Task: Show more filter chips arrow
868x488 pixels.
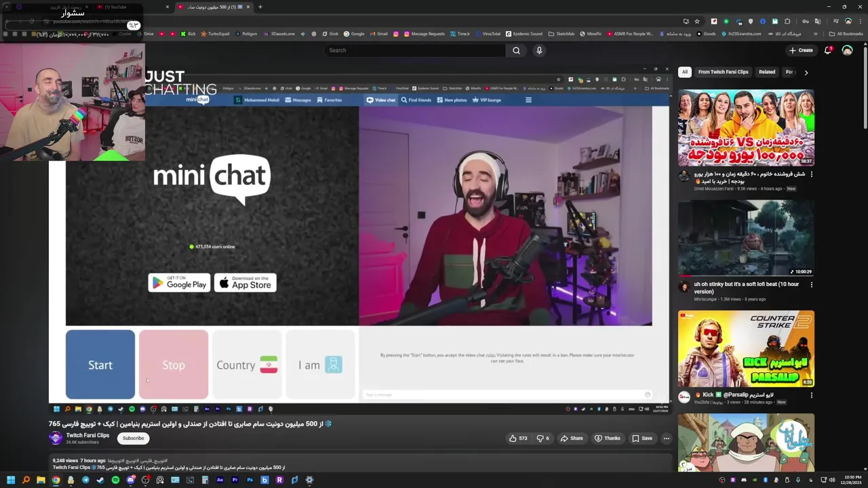Action: [x=806, y=72]
